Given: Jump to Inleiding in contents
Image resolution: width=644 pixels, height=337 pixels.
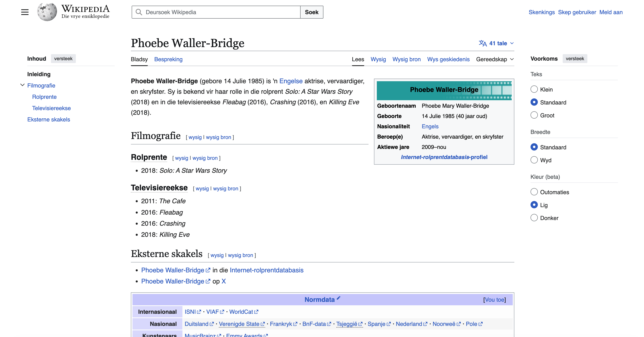Looking at the screenshot, I should click(x=39, y=74).
